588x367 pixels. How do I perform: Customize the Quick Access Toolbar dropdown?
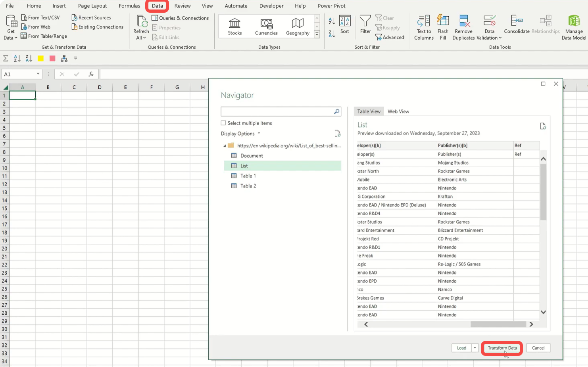pyautogui.click(x=75, y=58)
